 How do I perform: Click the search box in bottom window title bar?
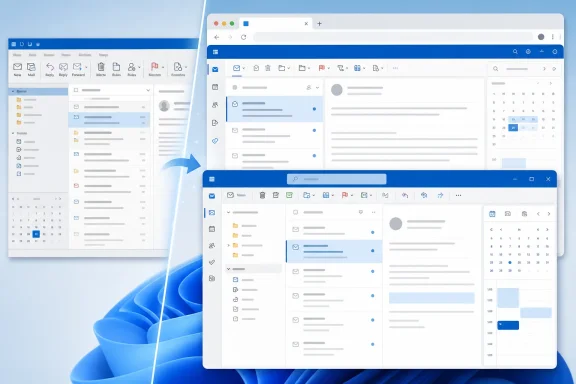(336, 179)
